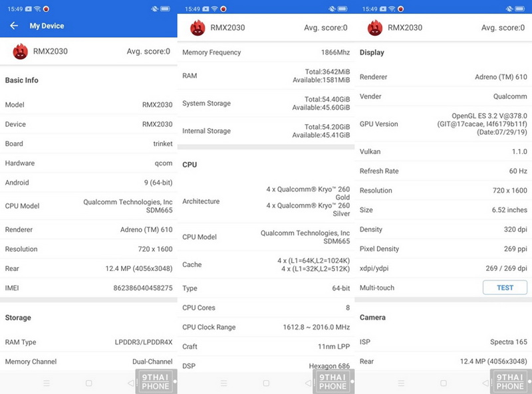This screenshot has width=532, height=394.
Task: Tap Avg. score:0 in the Display screen header
Action: (503, 28)
